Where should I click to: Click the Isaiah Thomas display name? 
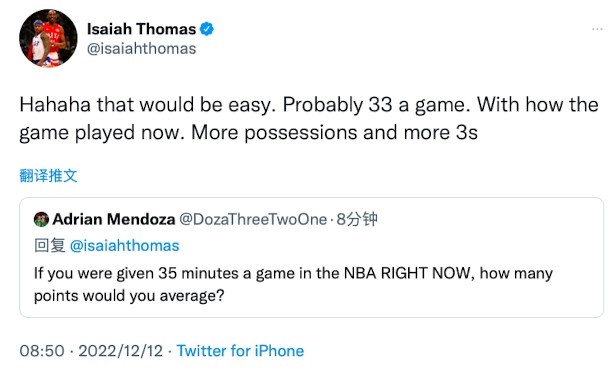tap(141, 29)
